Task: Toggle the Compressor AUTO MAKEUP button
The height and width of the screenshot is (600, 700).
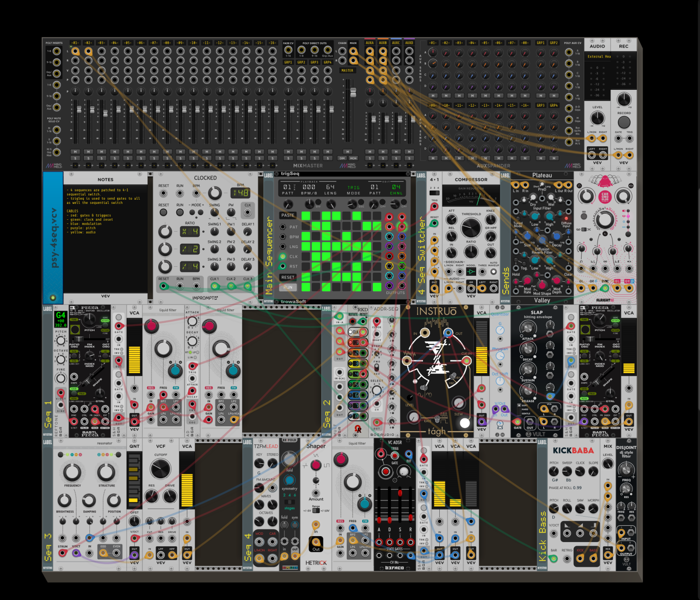Action: [494, 272]
